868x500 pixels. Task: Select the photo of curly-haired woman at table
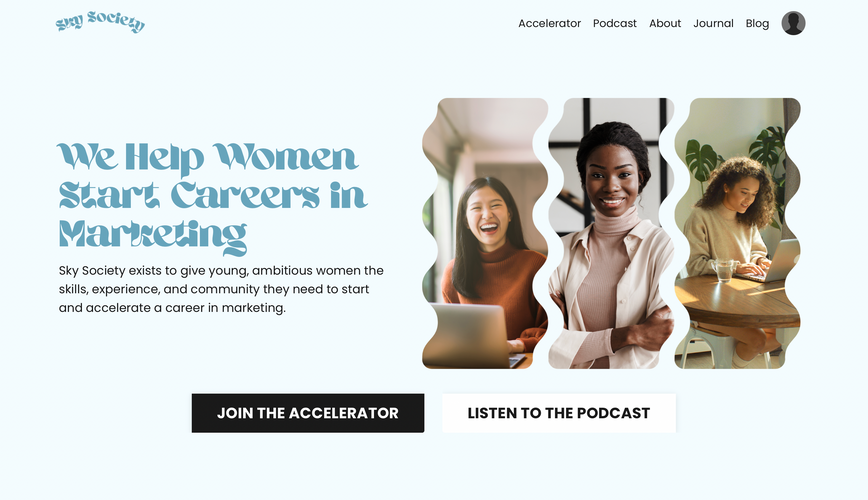coord(737,233)
